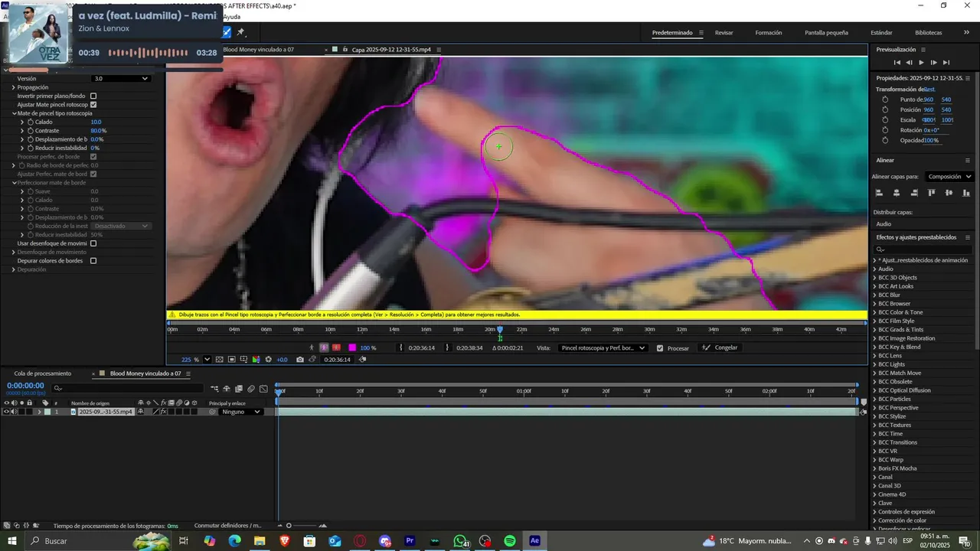
Task: Open the Alinear panel menu icon
Action: [969, 160]
